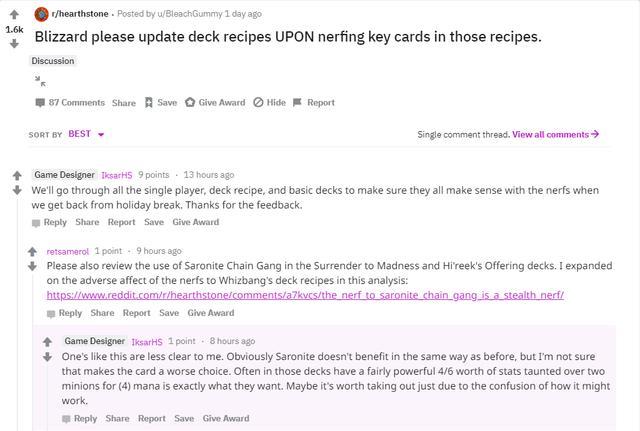
Task: Hide the post with Hide icon
Action: (x=269, y=102)
